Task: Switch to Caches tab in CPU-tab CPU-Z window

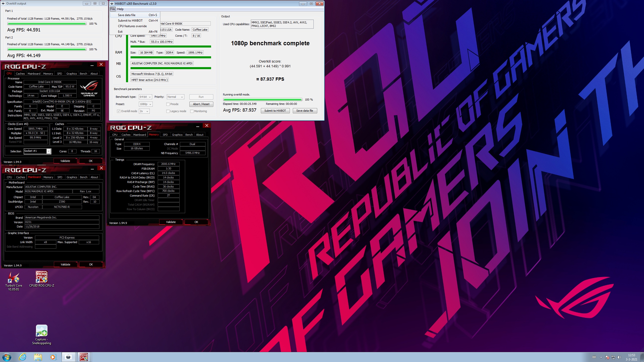Action: [20, 74]
